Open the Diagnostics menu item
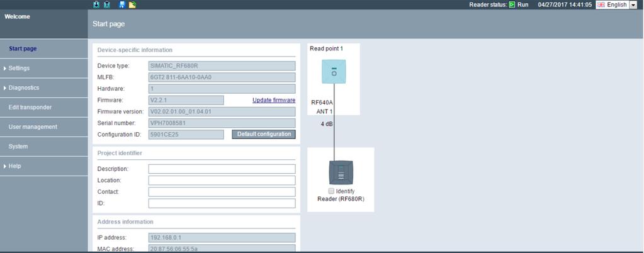This screenshot has height=253, width=644. pyautogui.click(x=44, y=88)
